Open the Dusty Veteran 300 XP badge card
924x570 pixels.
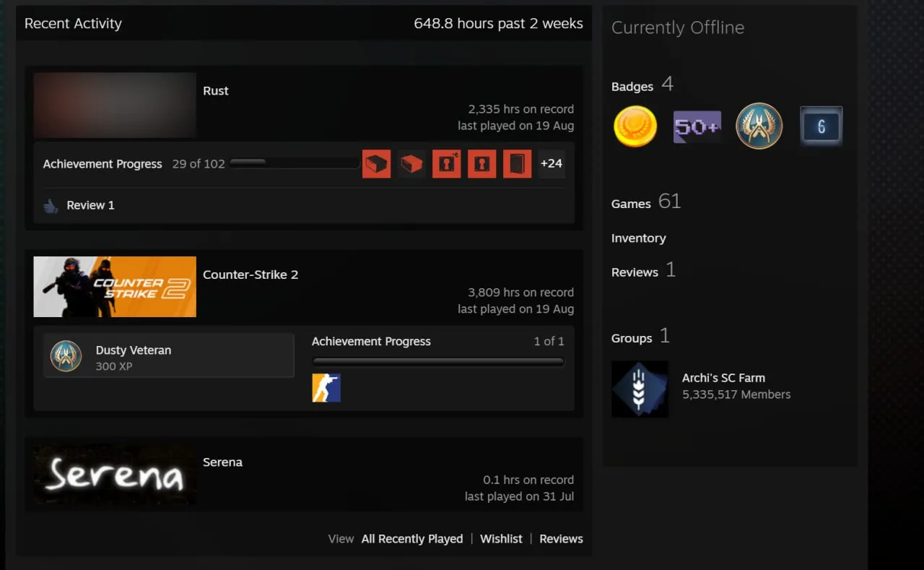169,355
